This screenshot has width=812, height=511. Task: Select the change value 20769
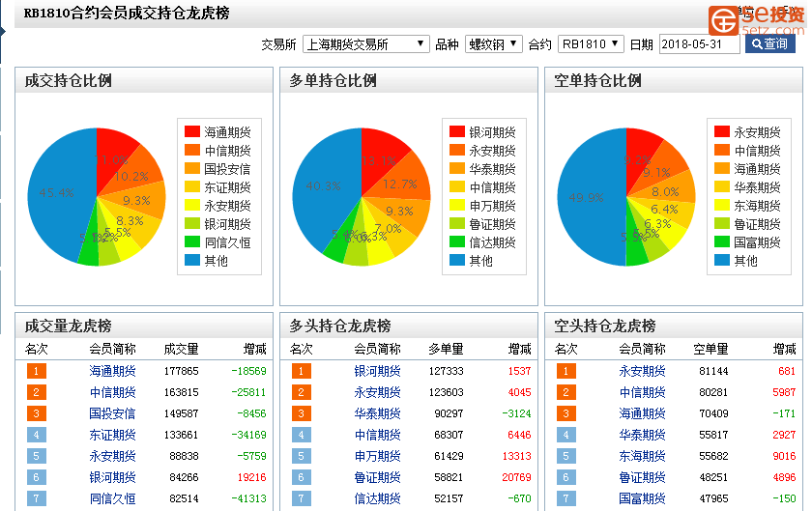pyautogui.click(x=516, y=477)
